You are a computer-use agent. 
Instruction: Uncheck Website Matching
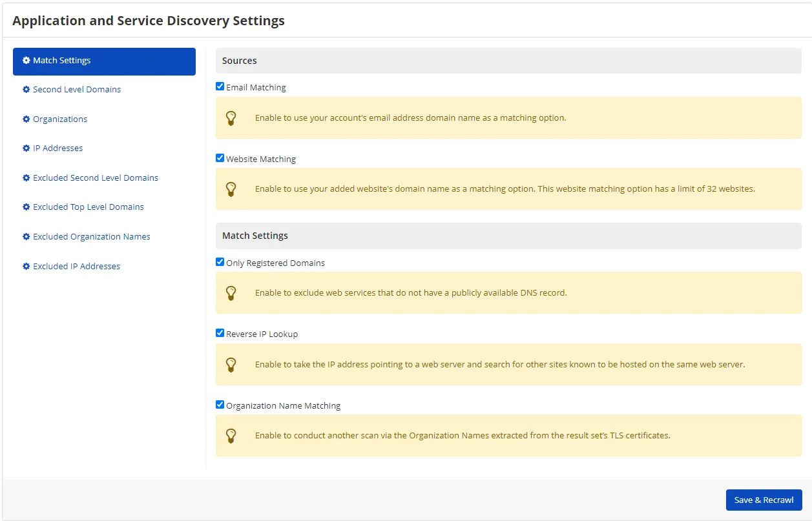click(220, 158)
